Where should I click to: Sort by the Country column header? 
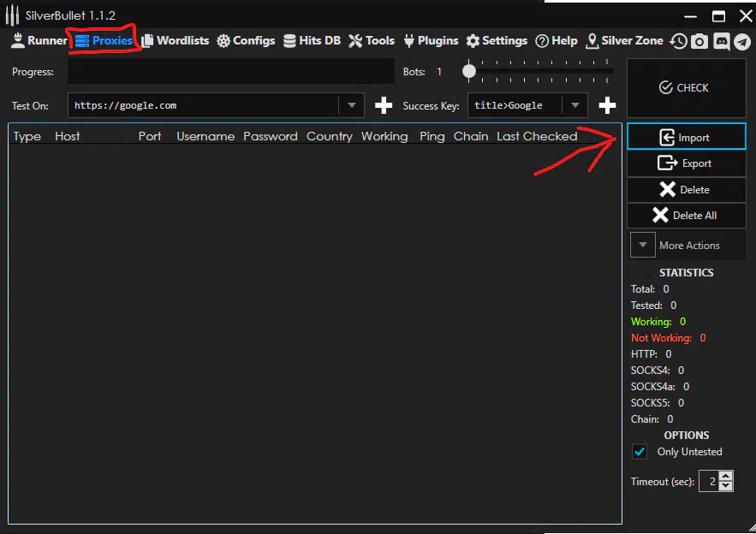tap(330, 136)
